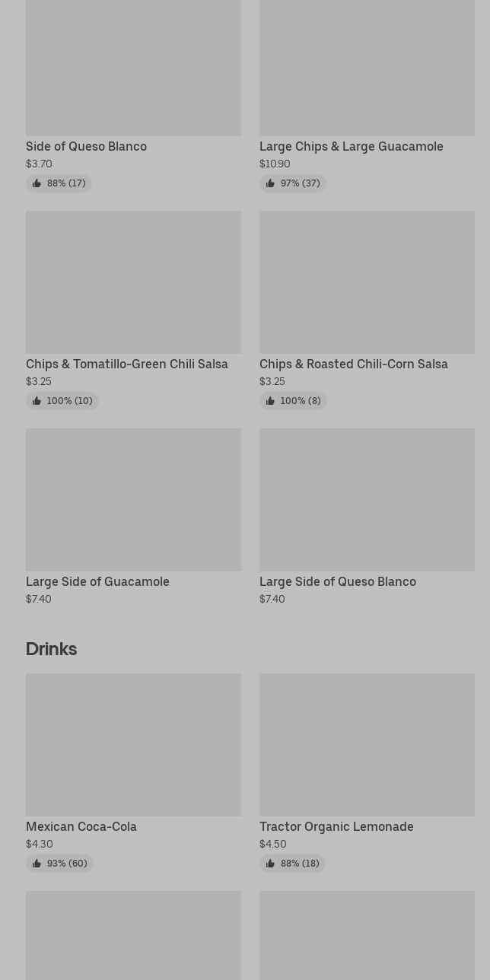The width and height of the screenshot is (490, 980).
Task: Select the Large Side of Guacamole title
Action: pos(97,582)
